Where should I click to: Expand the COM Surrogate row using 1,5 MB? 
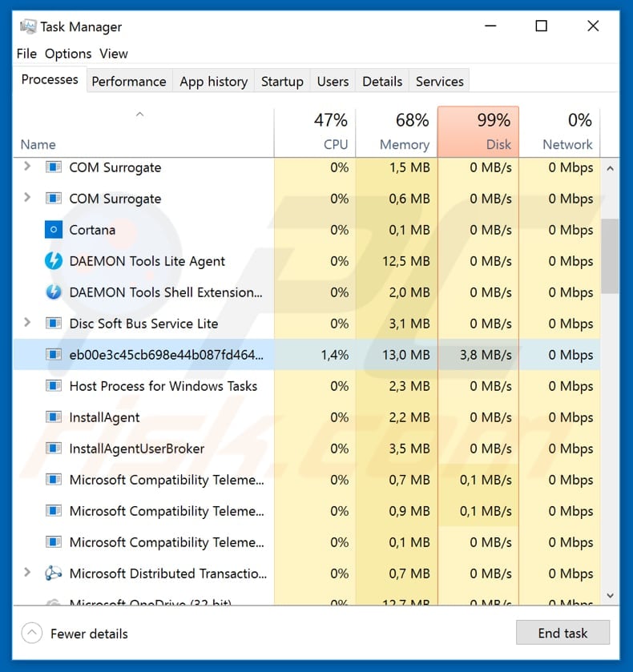27,167
